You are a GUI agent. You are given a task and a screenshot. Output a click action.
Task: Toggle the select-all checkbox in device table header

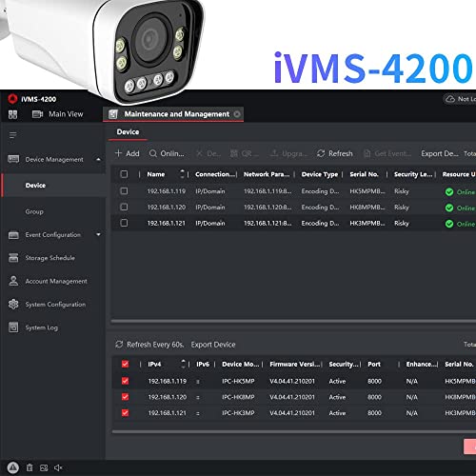point(124,174)
